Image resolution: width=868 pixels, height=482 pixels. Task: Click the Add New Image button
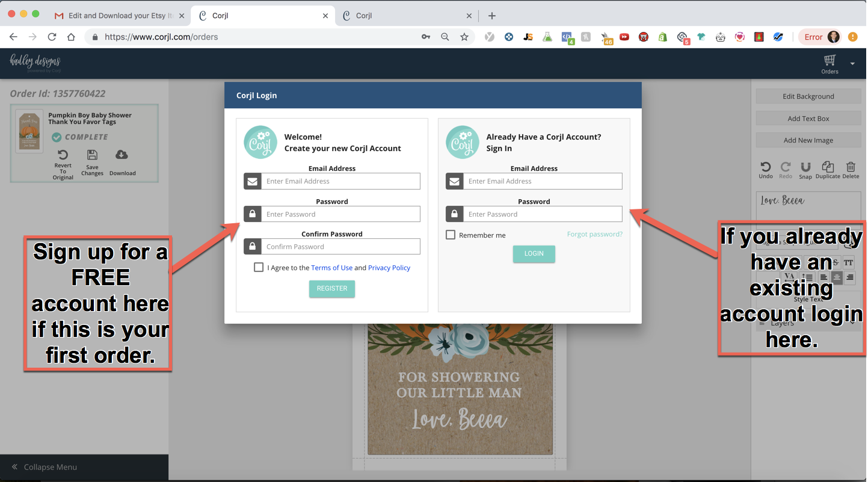[808, 140]
